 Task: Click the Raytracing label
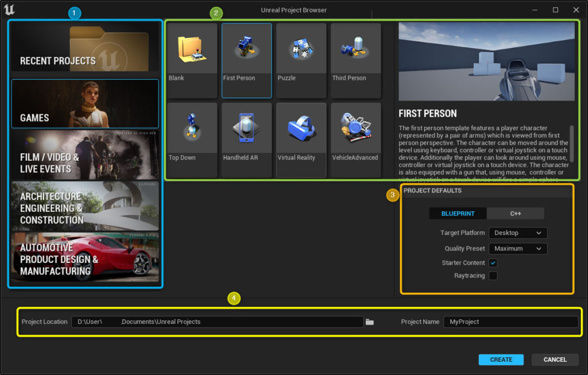tap(470, 276)
